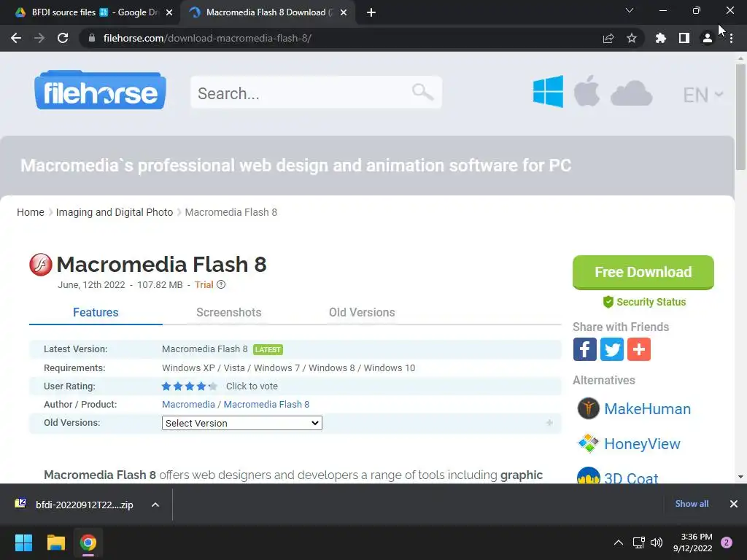Click 'Click to vote' text

click(x=252, y=386)
